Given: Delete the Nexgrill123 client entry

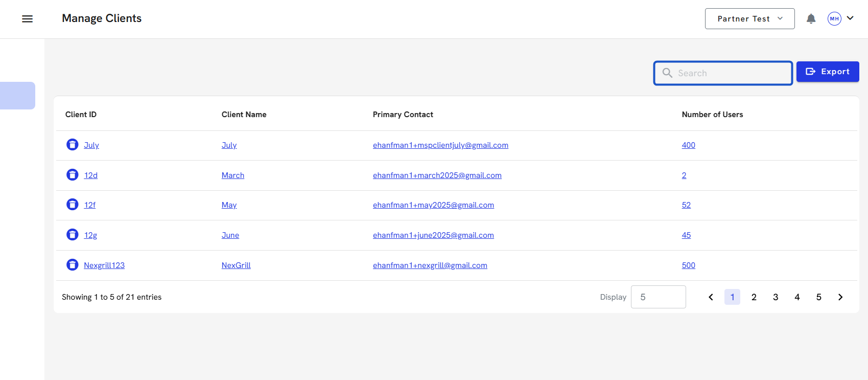Looking at the screenshot, I should tap(73, 265).
